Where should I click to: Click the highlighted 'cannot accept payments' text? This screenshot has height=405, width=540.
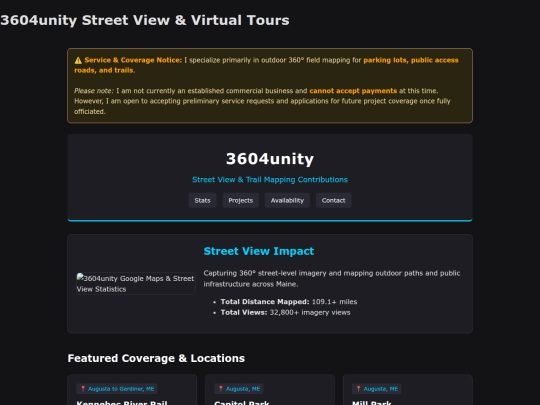coord(353,91)
